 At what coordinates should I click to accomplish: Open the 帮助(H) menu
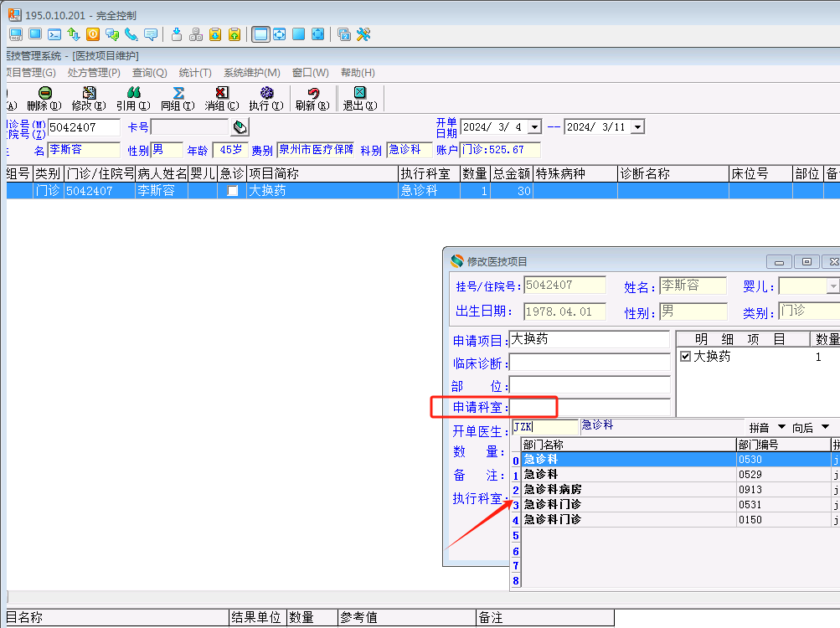pos(358,72)
